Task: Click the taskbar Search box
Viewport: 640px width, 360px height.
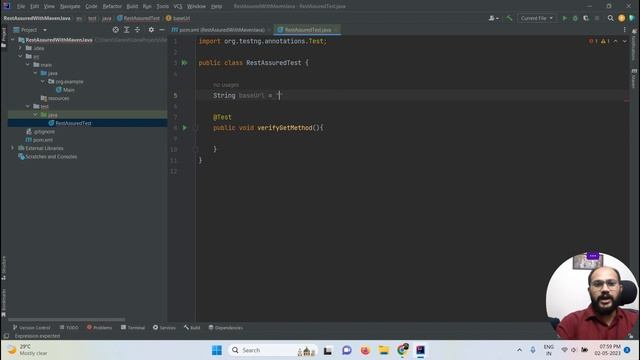Action: pyautogui.click(x=273, y=350)
